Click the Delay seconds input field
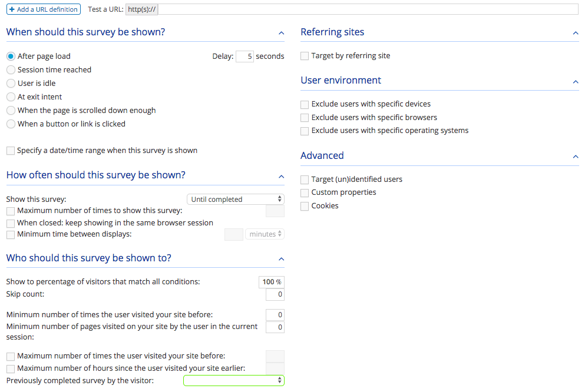This screenshot has height=392, width=588. (245, 57)
